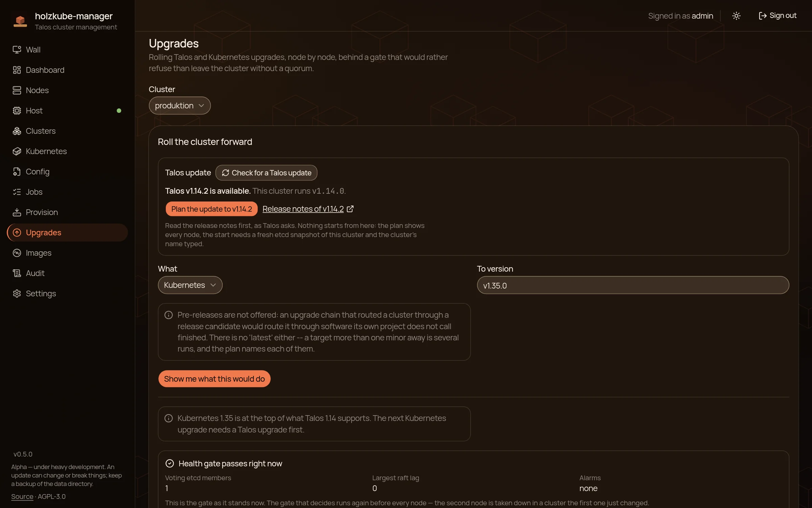This screenshot has height=508, width=812.
Task: Select Upgrades in the sidebar
Action: point(67,233)
